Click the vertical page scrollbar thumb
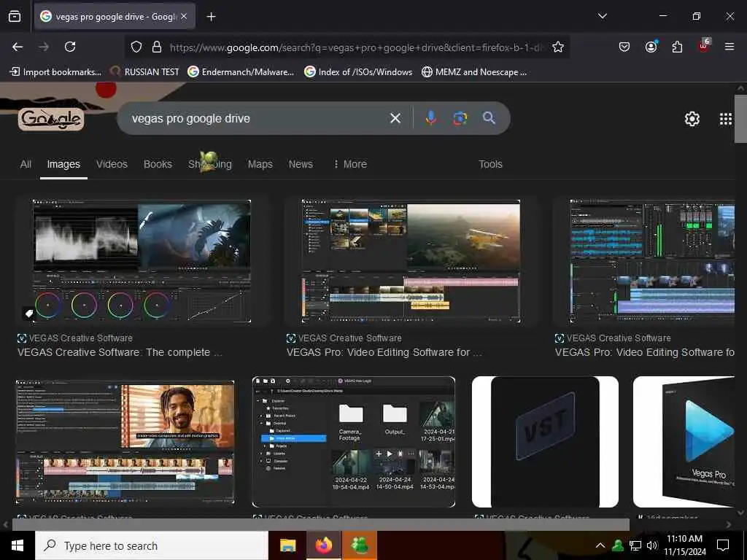 coord(740,119)
